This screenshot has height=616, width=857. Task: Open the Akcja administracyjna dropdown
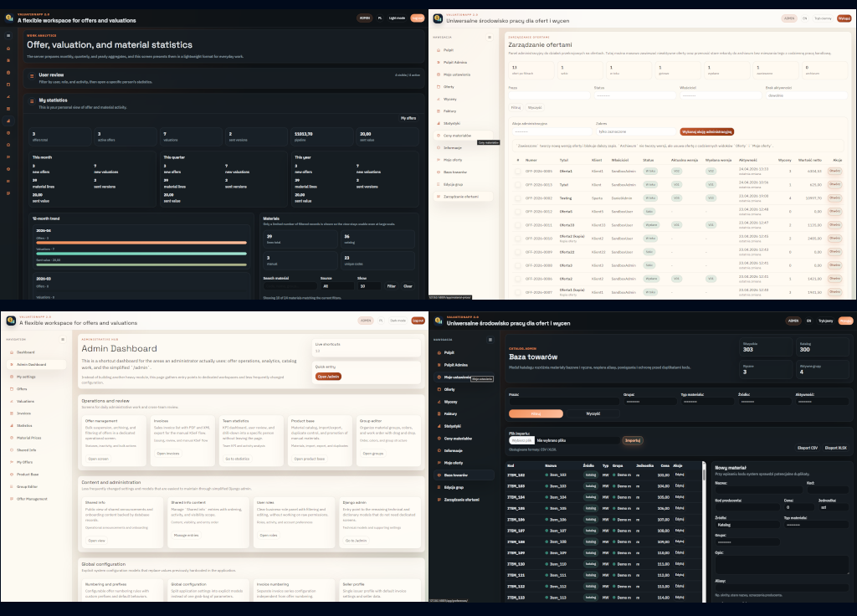552,131
